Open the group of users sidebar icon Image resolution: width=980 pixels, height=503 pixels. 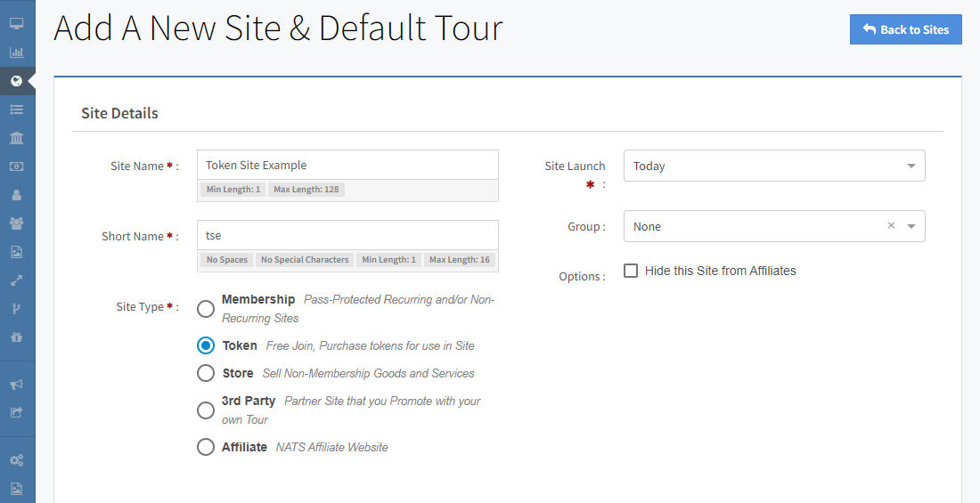point(16,223)
